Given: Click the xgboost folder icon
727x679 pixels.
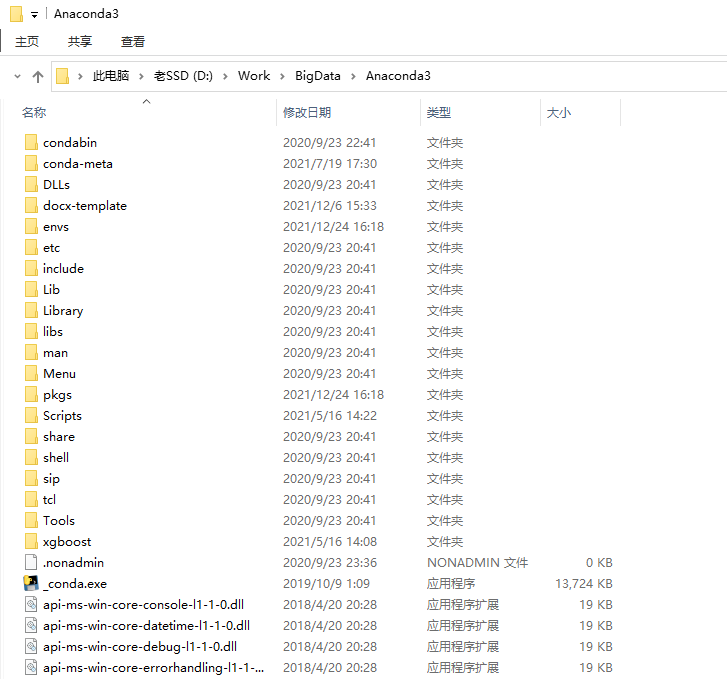Looking at the screenshot, I should point(31,541).
